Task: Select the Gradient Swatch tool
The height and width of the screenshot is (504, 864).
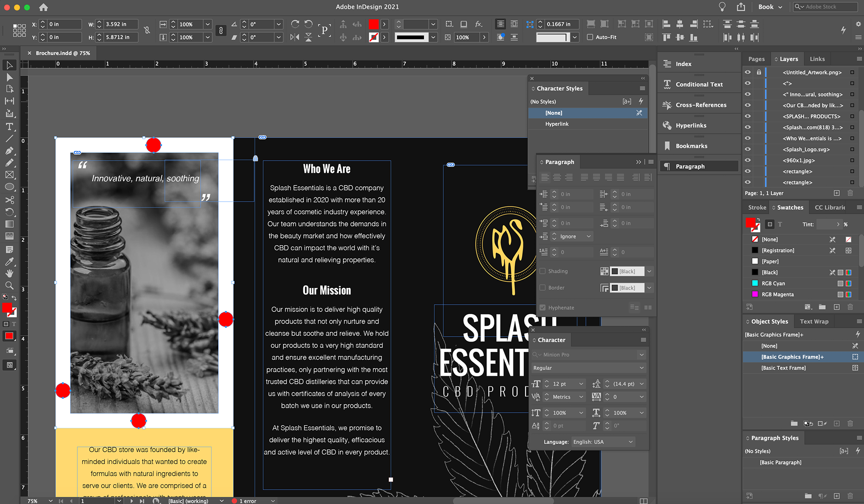Action: (x=9, y=224)
